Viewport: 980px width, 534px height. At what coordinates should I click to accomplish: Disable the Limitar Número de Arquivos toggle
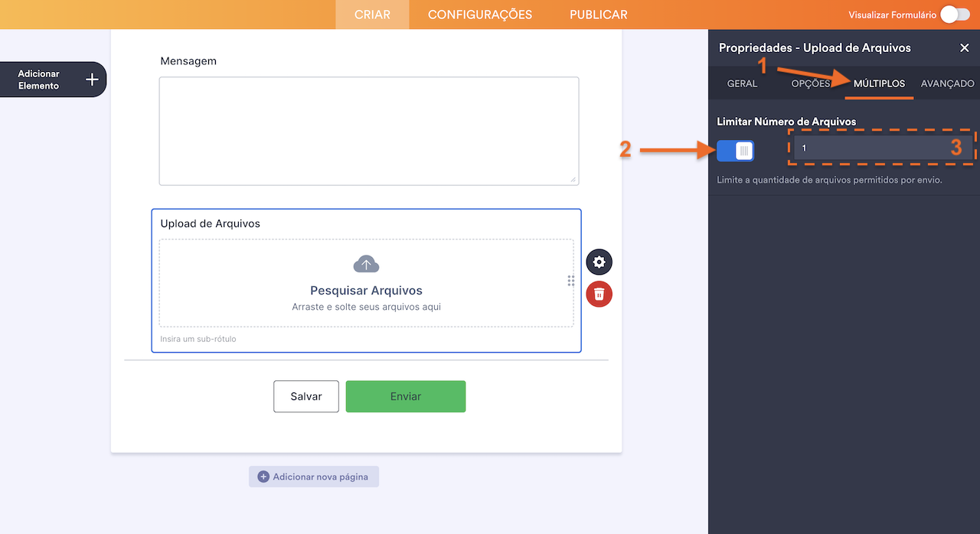(735, 151)
